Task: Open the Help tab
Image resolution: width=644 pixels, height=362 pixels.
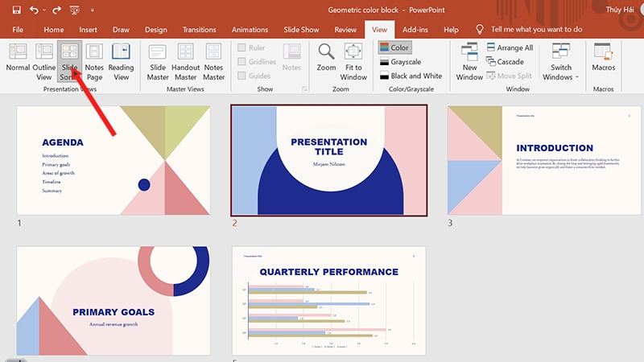Action: [x=451, y=30]
